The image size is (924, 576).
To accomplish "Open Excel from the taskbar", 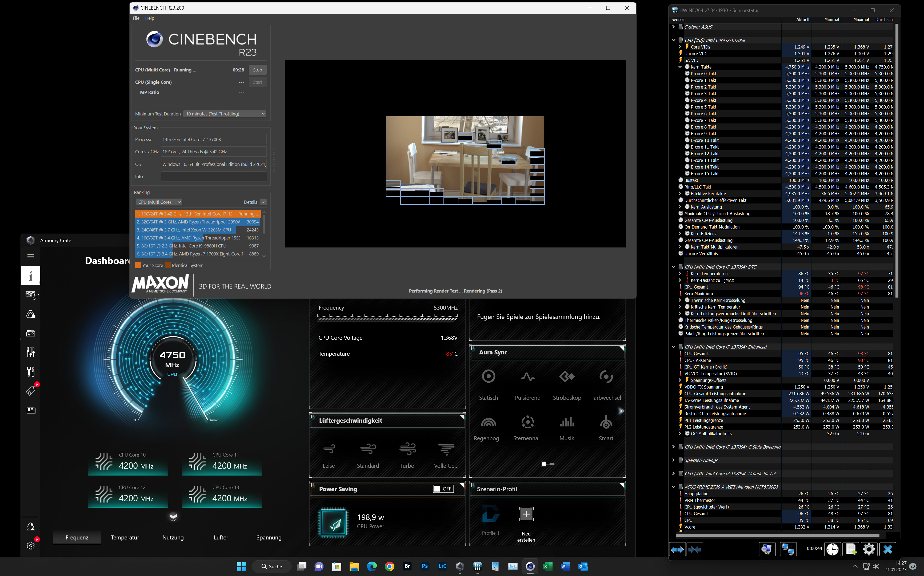I will [x=547, y=566].
